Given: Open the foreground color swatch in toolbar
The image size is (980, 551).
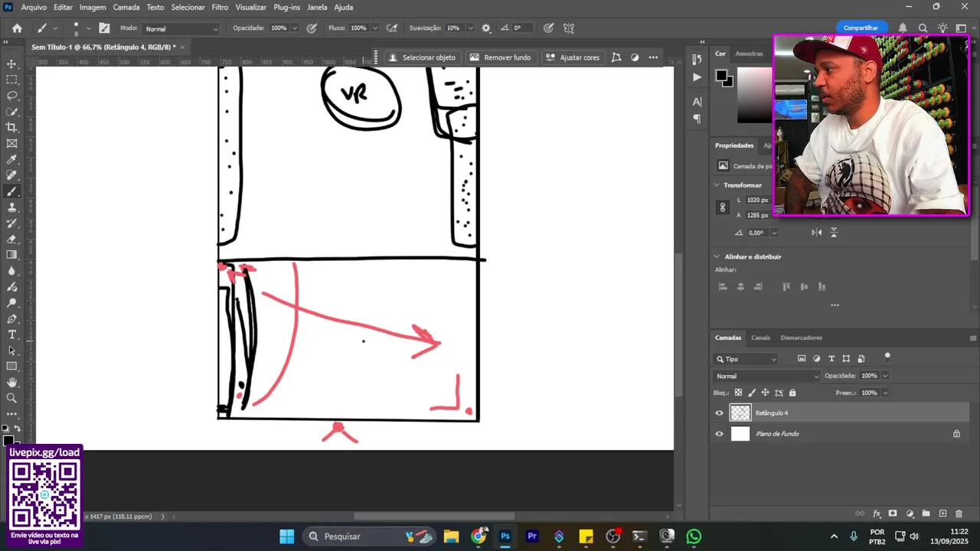Looking at the screenshot, I should coord(8,440).
